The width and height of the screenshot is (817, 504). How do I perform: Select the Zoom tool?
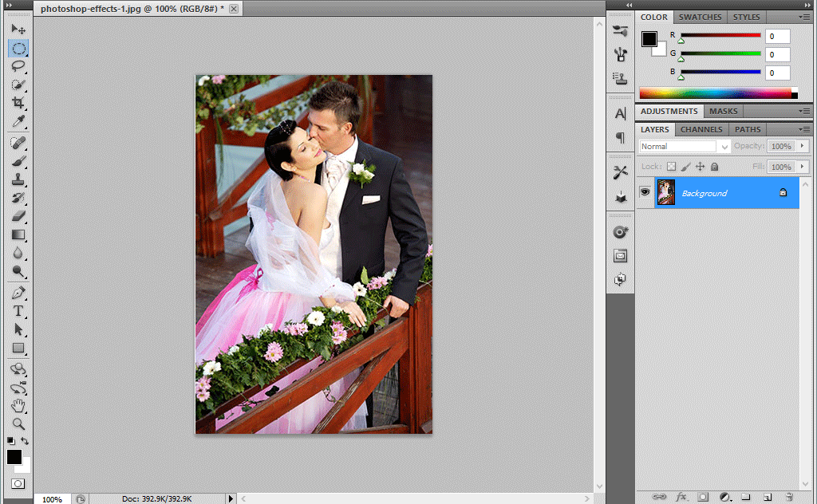[x=18, y=423]
